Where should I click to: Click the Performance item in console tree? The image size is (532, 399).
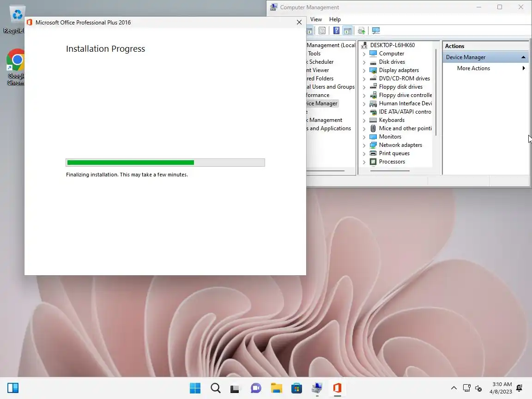coord(318,95)
